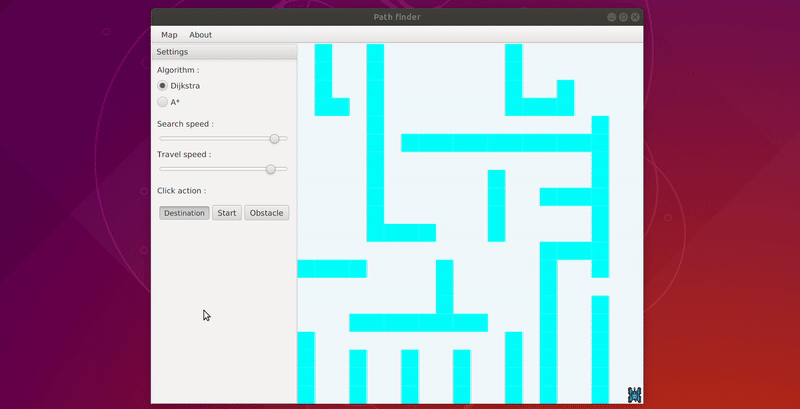800x409 pixels.
Task: Open the Map menu
Action: [x=169, y=35]
